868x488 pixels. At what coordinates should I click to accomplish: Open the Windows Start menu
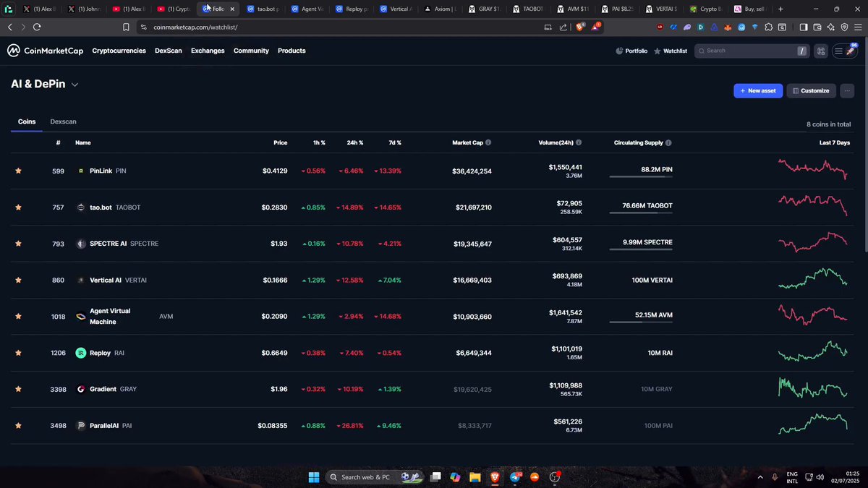(x=314, y=477)
